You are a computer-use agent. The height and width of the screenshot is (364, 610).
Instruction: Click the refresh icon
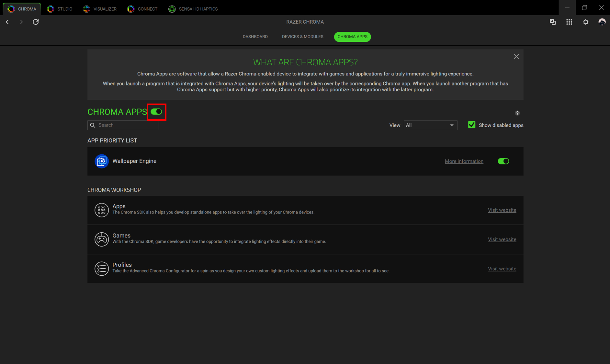[36, 22]
